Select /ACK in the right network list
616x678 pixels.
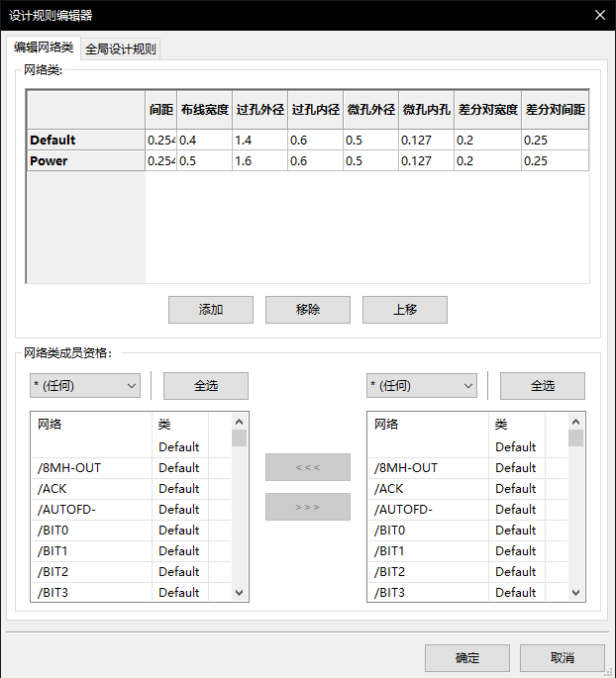click(x=467, y=489)
